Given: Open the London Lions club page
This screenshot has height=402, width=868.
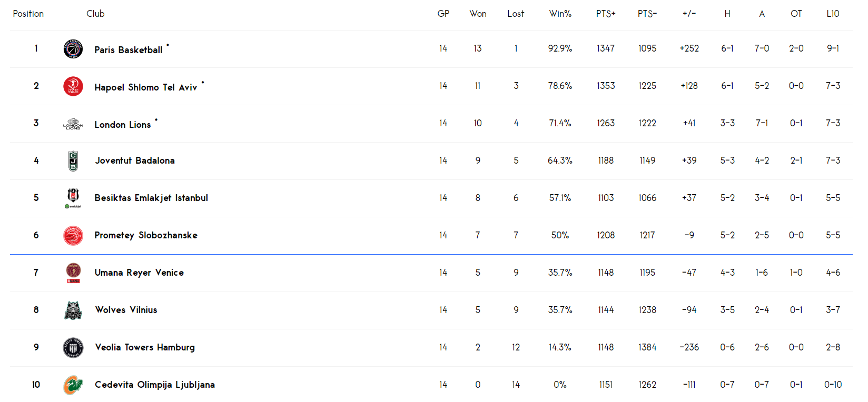Looking at the screenshot, I should (123, 125).
